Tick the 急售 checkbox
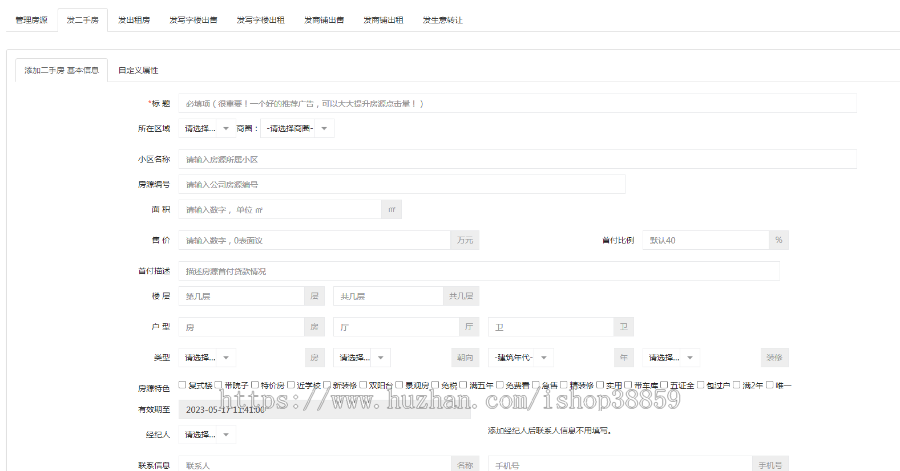Screen dimensions: 900x471 pyautogui.click(x=536, y=385)
